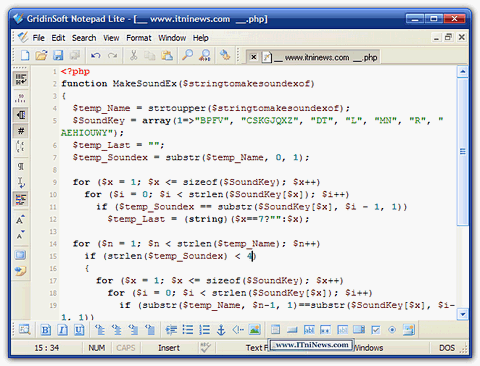Click the Redo arrow icon
480x366 pixels.
(113, 55)
